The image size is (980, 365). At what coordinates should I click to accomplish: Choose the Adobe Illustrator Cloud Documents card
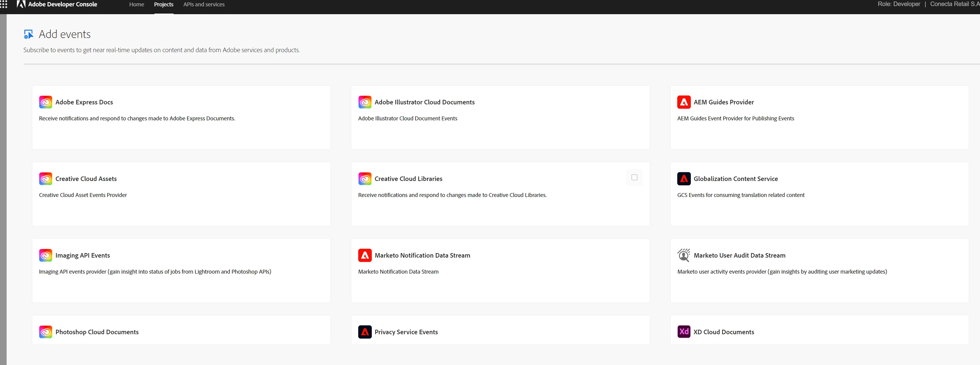[500, 118]
